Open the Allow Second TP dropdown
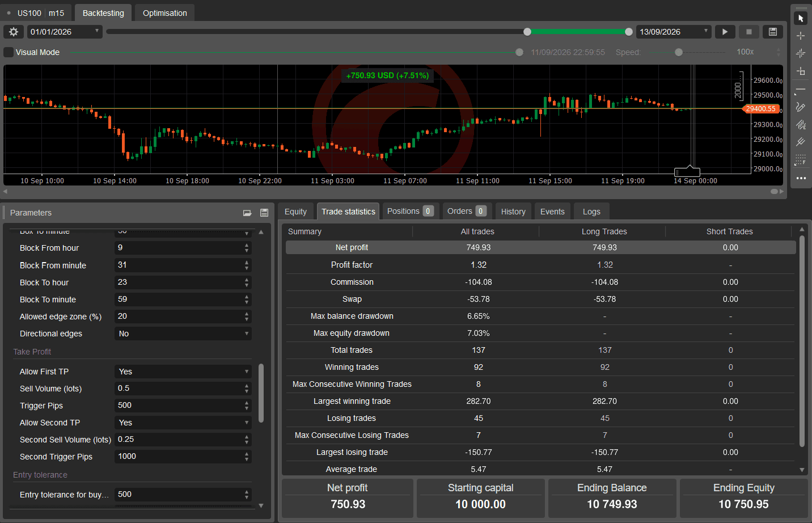 coord(183,423)
